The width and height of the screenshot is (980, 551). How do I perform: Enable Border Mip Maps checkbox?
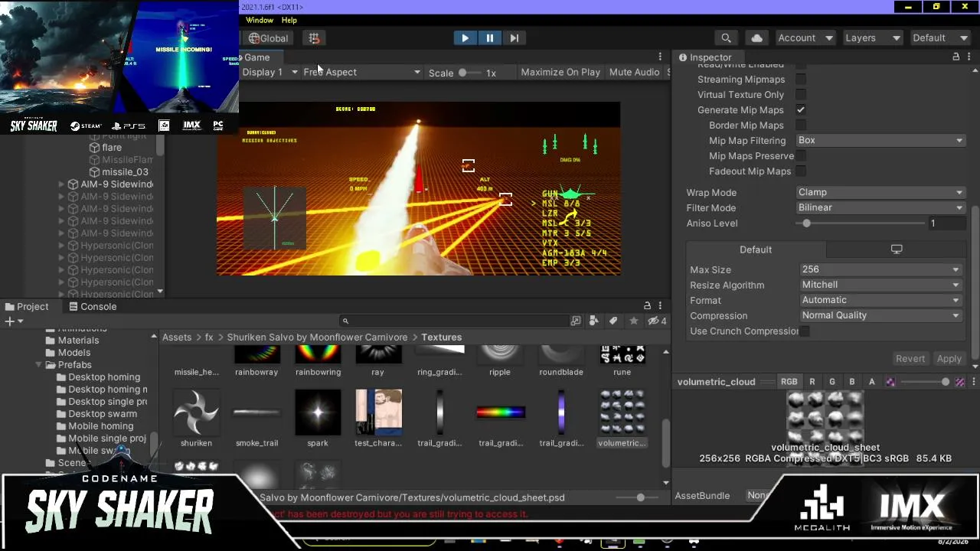tap(801, 126)
